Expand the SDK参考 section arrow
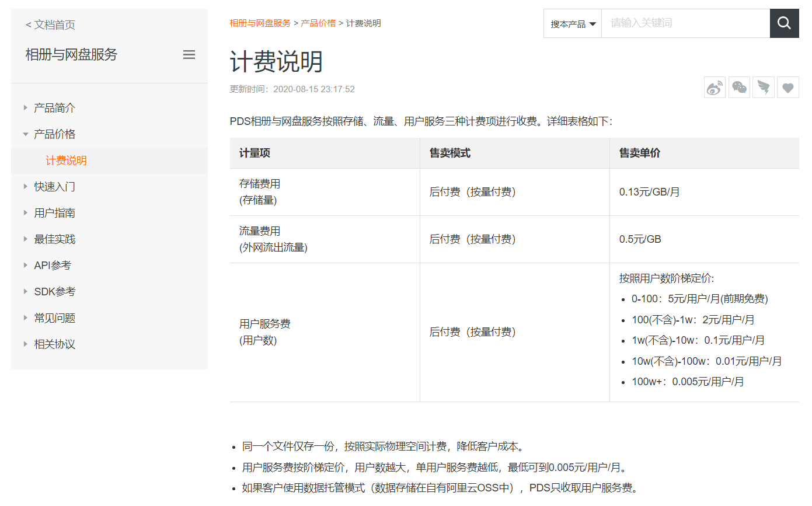 click(26, 291)
